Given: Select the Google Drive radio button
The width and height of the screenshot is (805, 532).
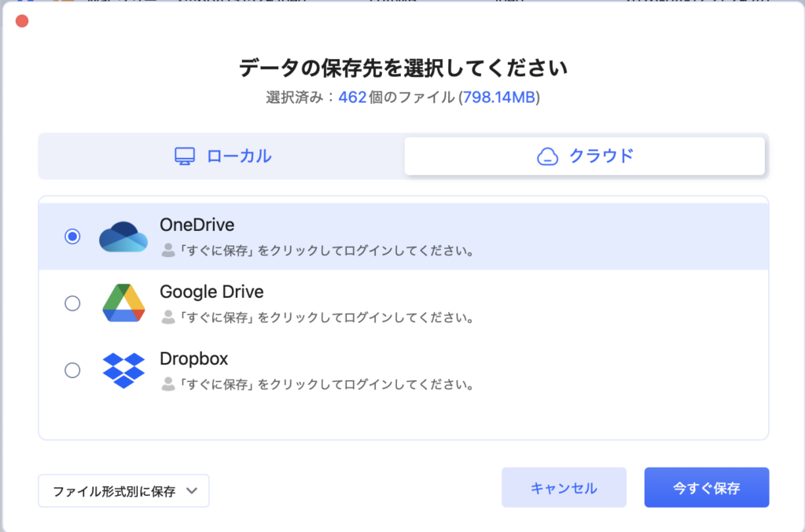Looking at the screenshot, I should pyautogui.click(x=72, y=303).
